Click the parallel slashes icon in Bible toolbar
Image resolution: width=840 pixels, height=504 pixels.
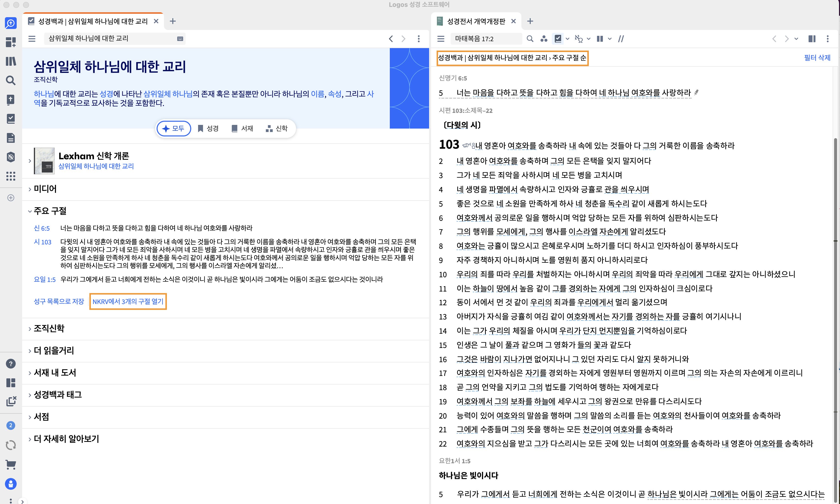point(621,39)
